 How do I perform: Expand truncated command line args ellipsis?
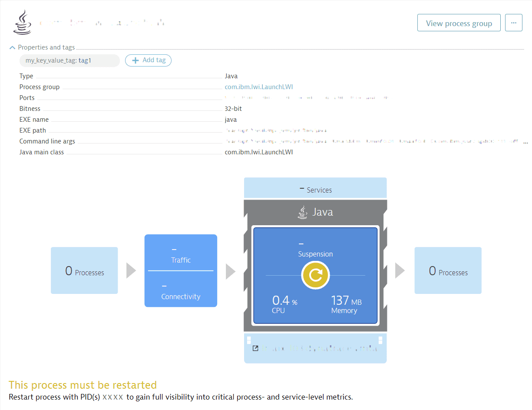[525, 142]
